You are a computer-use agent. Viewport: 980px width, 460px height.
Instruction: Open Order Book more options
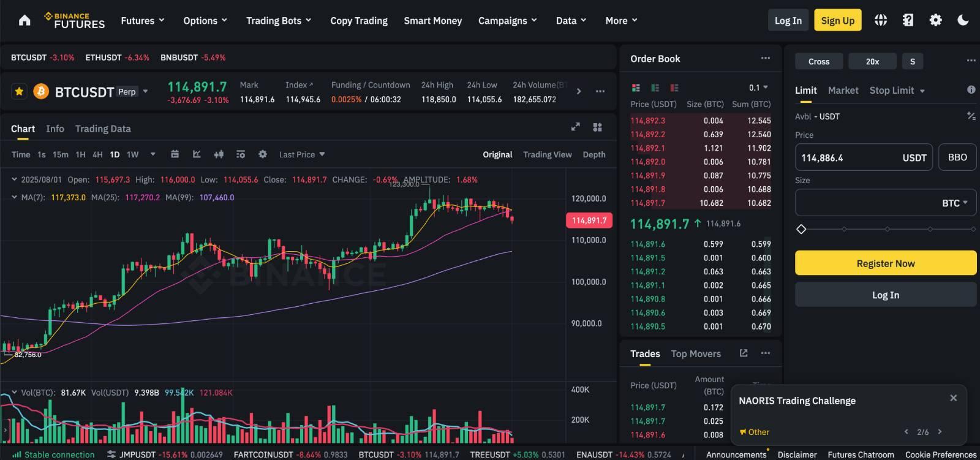pos(766,58)
